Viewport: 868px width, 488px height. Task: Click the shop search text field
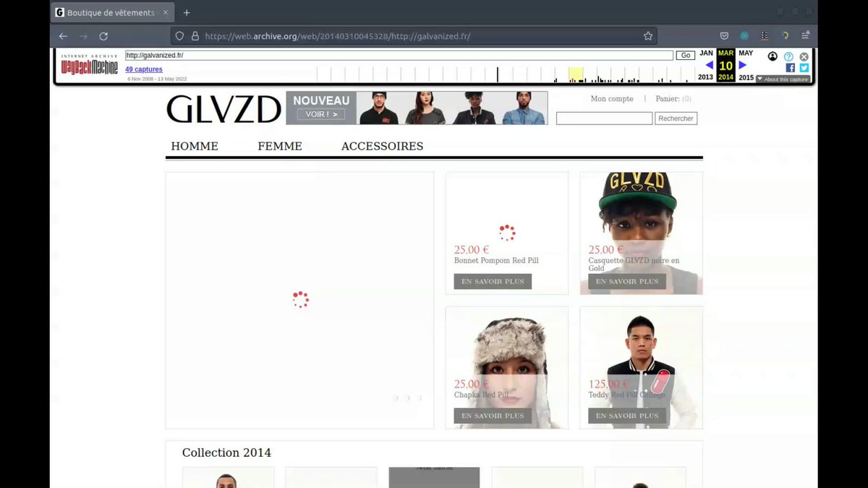pyautogui.click(x=604, y=119)
